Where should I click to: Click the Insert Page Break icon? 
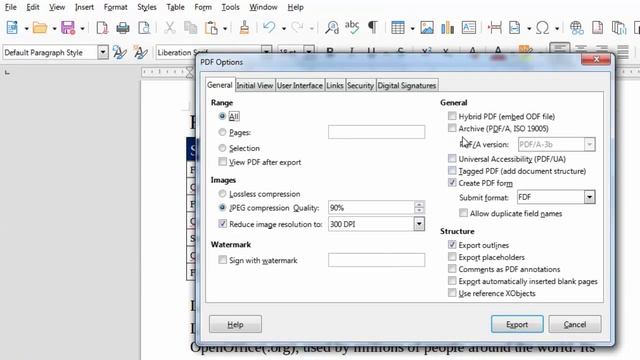[x=495, y=28]
